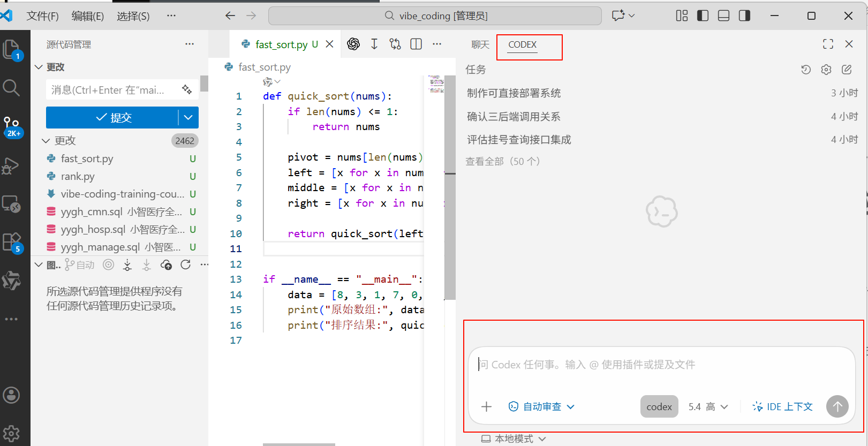Open the Customize Layout control
Image resolution: width=868 pixels, height=446 pixels.
[682, 16]
